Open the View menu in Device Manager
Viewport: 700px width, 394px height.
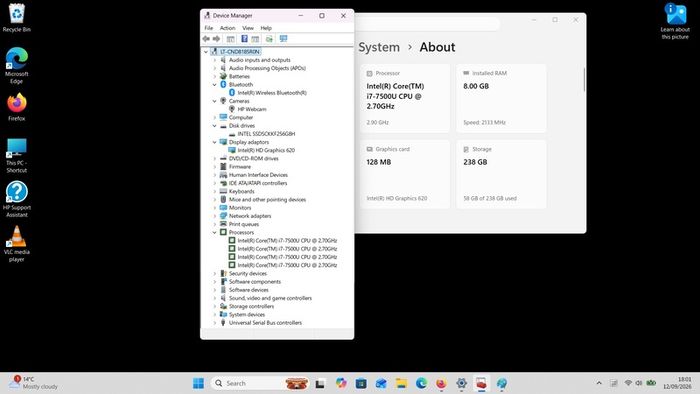click(x=248, y=28)
